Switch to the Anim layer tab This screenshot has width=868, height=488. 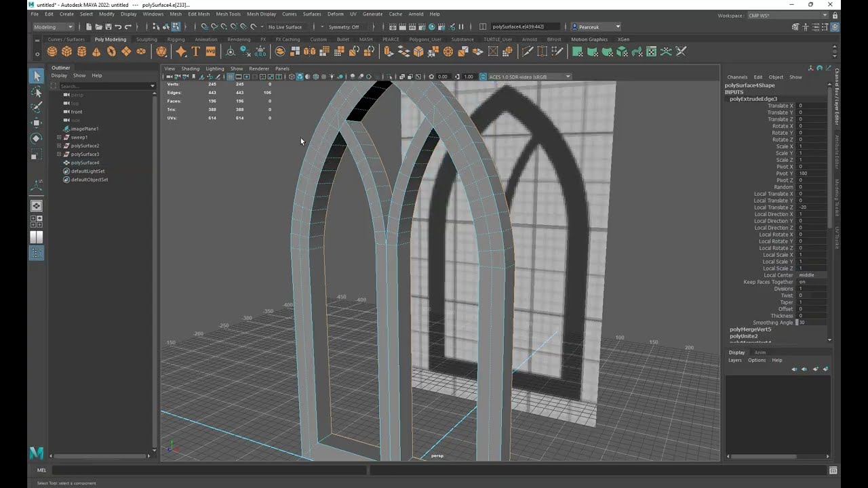pos(760,352)
